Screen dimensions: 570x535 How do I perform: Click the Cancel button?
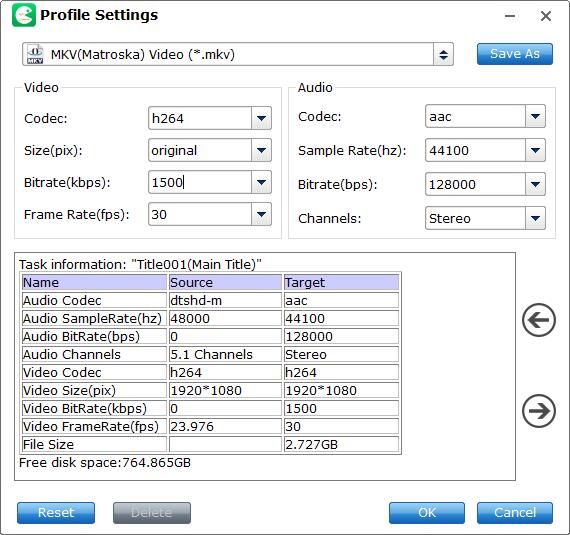click(515, 513)
